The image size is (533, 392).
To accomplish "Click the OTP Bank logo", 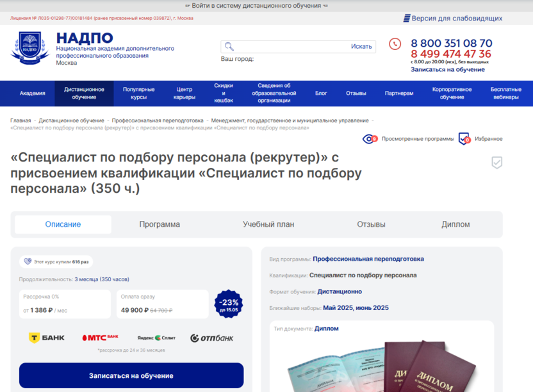I will tap(212, 338).
